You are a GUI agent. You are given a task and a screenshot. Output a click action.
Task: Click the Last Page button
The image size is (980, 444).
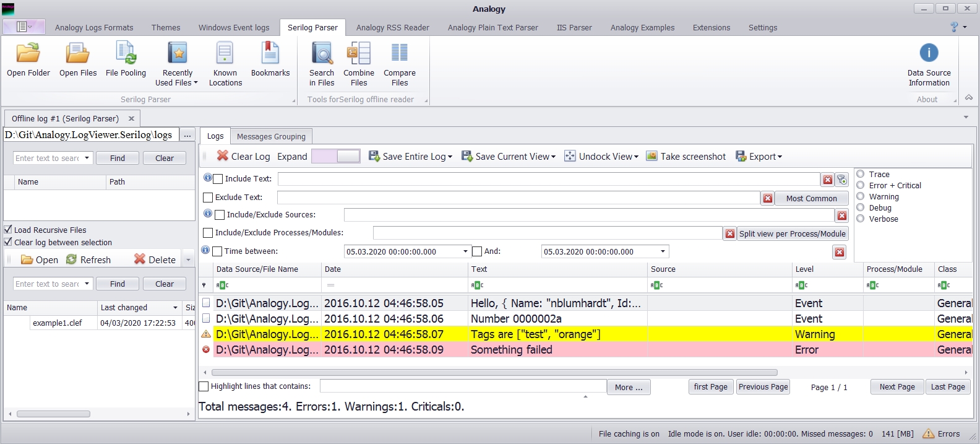[x=948, y=387]
